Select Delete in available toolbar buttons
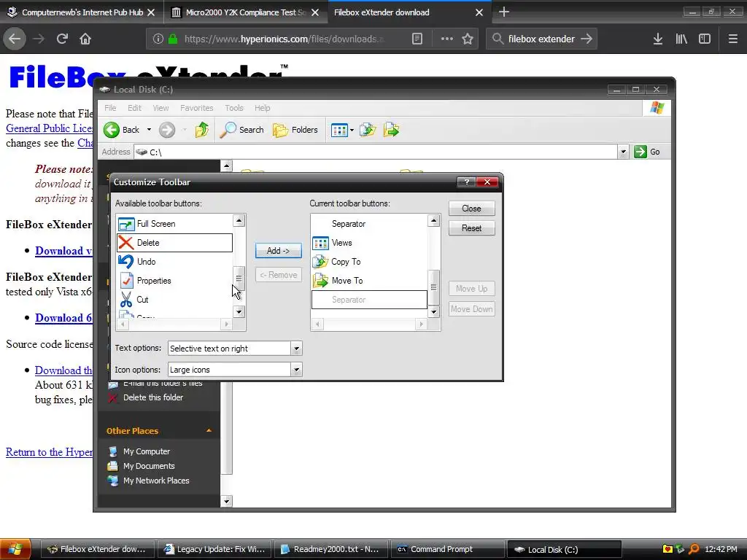The image size is (747, 560). click(174, 243)
